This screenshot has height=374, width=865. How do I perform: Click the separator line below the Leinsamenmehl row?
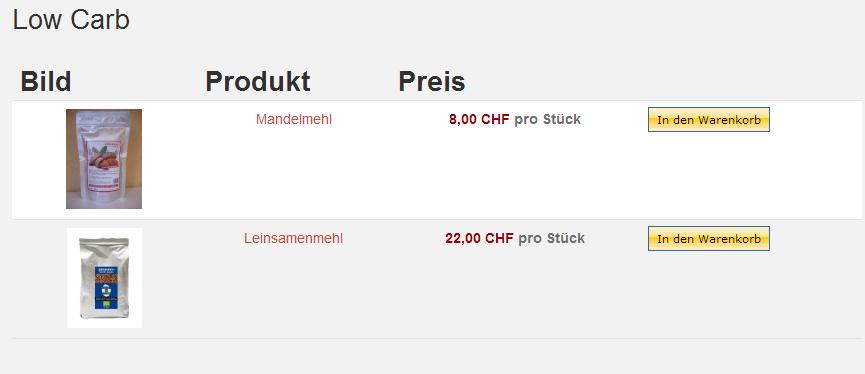pos(436,338)
